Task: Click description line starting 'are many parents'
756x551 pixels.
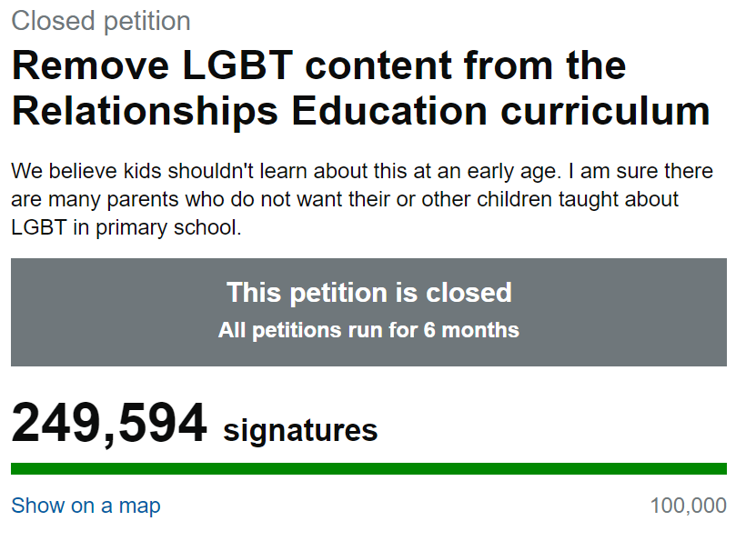Action: coord(345,199)
